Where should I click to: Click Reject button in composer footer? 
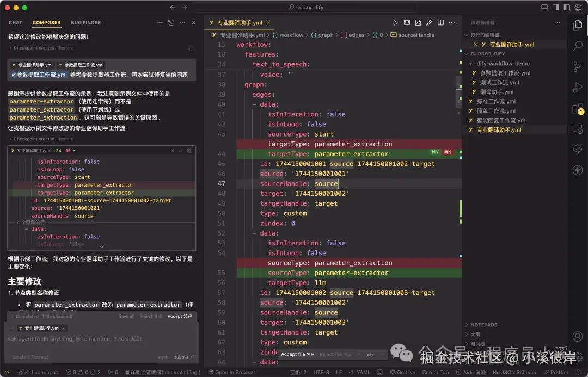151,316
